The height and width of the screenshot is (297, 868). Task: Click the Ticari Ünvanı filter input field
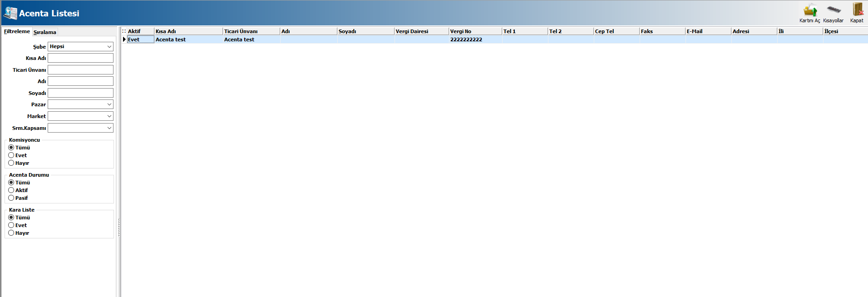click(x=80, y=70)
